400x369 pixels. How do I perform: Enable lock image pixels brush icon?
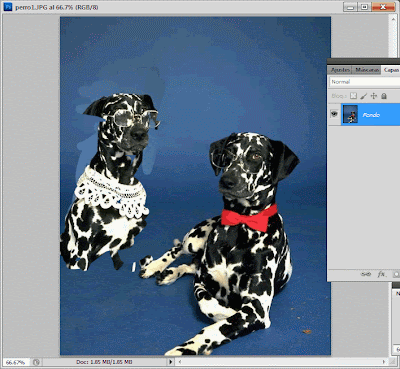pos(364,96)
